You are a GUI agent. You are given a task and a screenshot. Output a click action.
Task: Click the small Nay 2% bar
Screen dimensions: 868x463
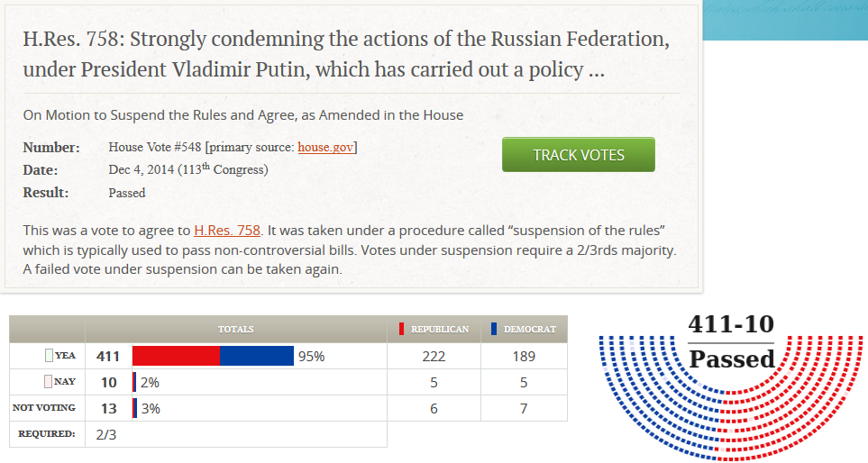tap(134, 382)
